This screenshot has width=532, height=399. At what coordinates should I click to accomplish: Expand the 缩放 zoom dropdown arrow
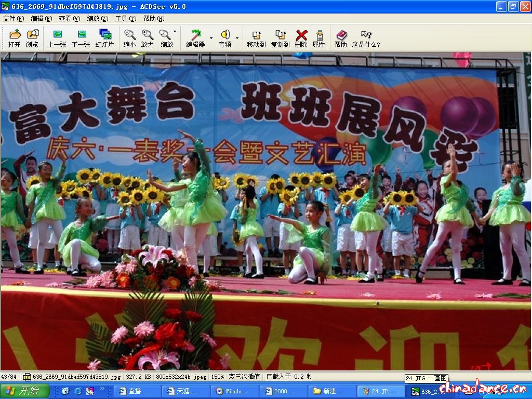tap(175, 32)
